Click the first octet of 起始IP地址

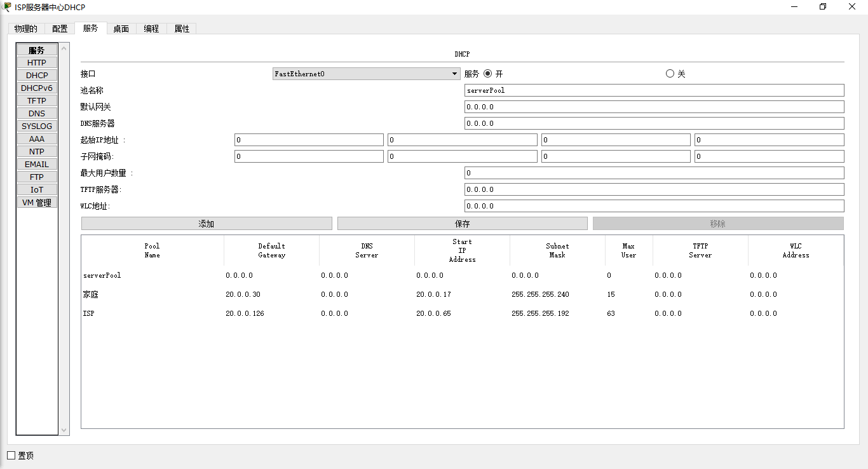click(x=309, y=140)
